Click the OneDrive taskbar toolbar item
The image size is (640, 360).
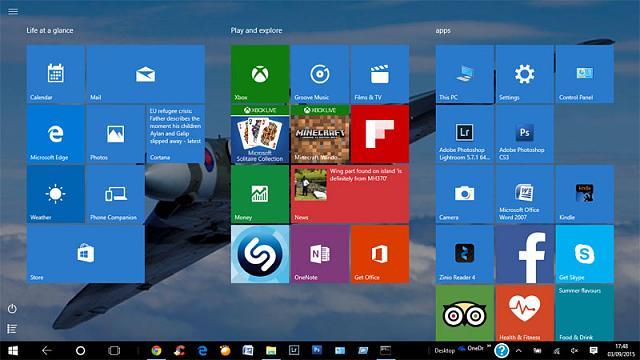(472, 349)
